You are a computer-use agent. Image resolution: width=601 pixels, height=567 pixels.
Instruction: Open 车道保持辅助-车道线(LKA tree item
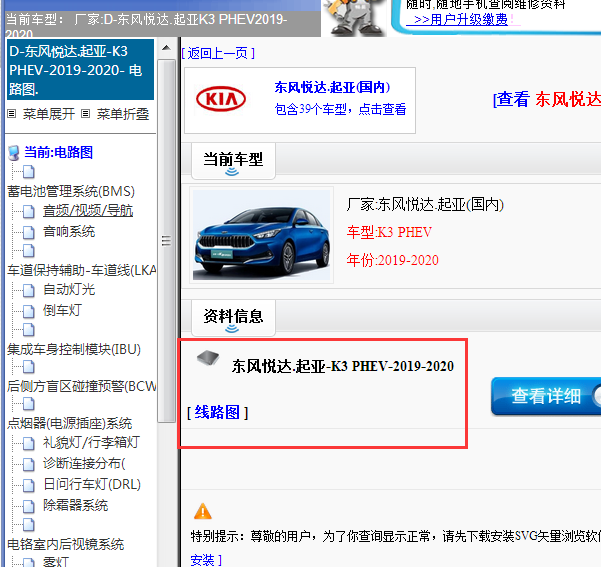click(x=81, y=270)
